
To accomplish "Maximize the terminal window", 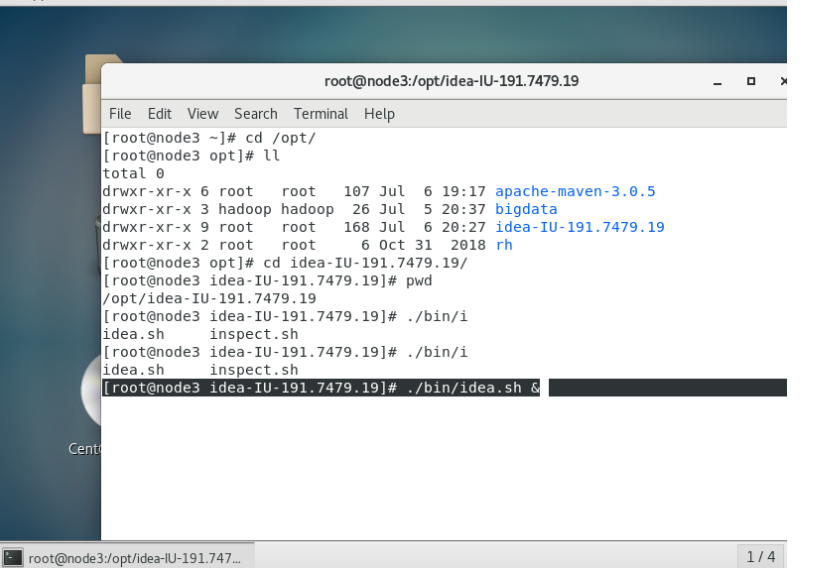I will click(751, 81).
